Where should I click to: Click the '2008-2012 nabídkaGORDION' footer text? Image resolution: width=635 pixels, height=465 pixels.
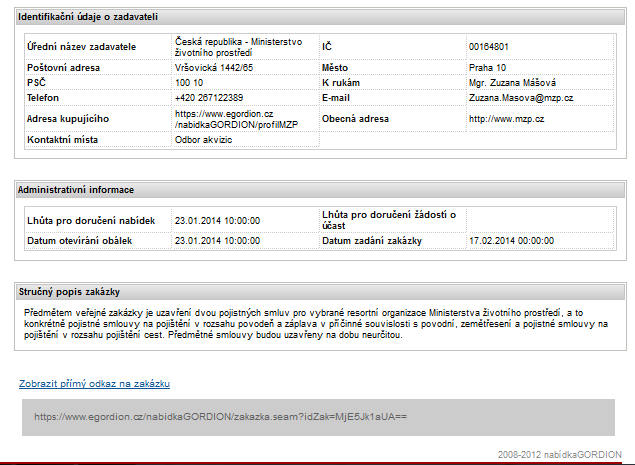(x=559, y=454)
